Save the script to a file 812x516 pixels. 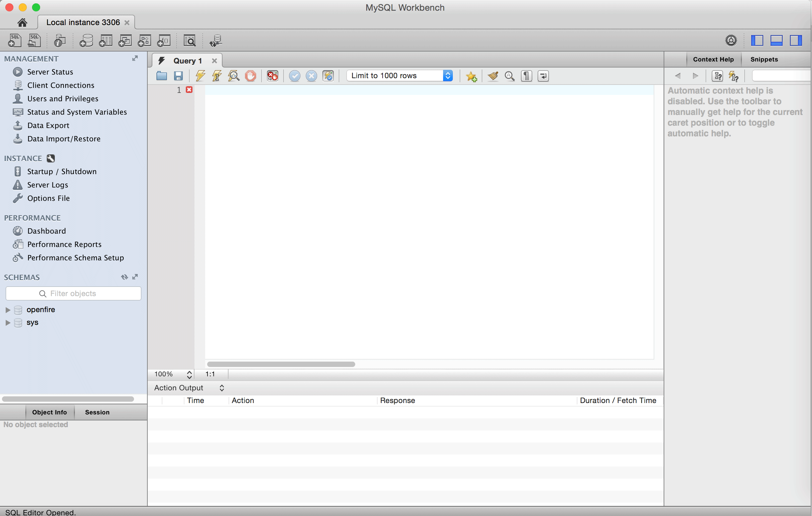(x=178, y=76)
